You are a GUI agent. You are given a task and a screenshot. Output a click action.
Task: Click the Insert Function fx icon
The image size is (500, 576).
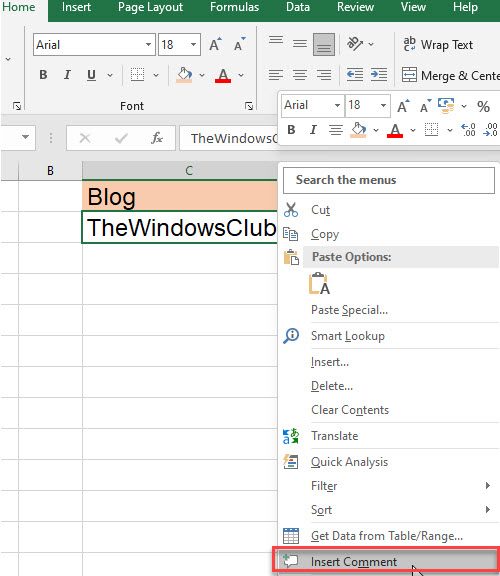pos(157,138)
